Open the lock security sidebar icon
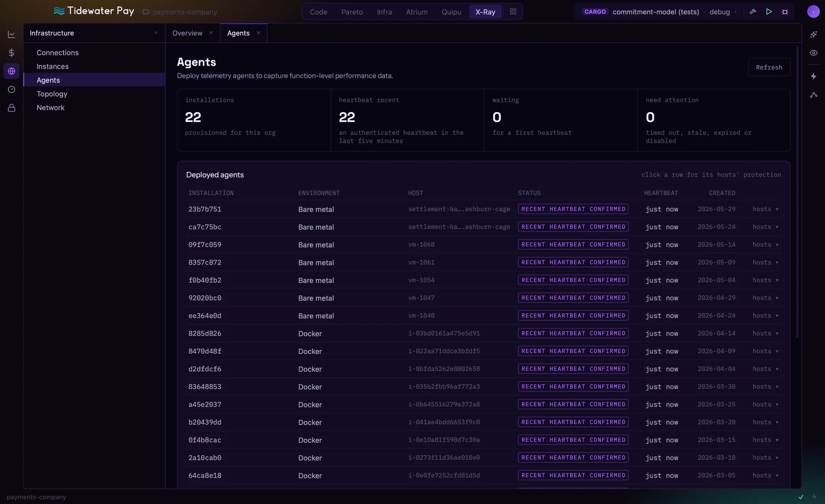Screen dimensions: 825x504 pyautogui.click(x=11, y=108)
